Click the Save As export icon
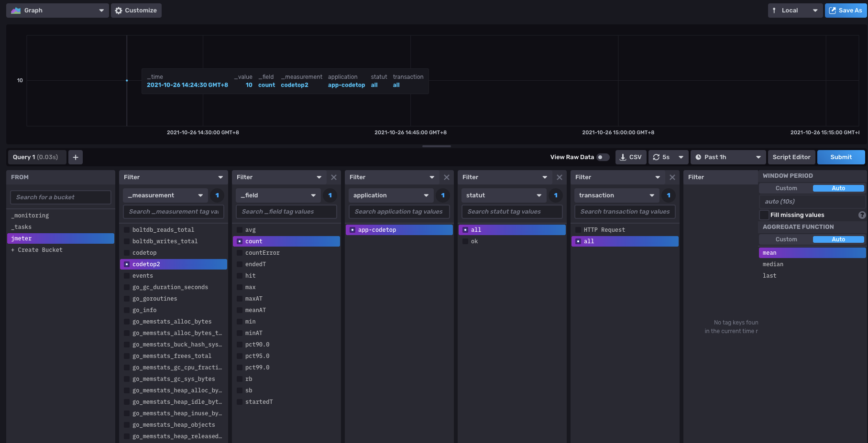This screenshot has width=868, height=443. point(833,11)
